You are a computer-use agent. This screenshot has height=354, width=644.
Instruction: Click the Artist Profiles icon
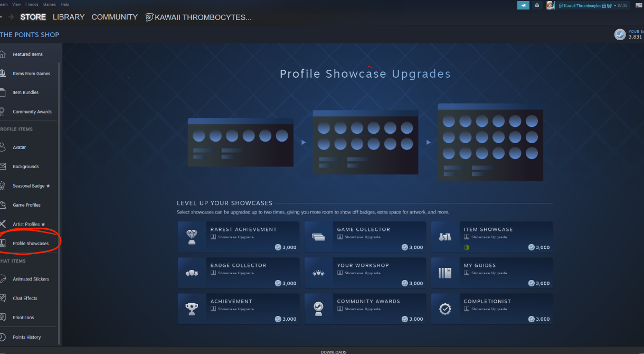point(3,224)
